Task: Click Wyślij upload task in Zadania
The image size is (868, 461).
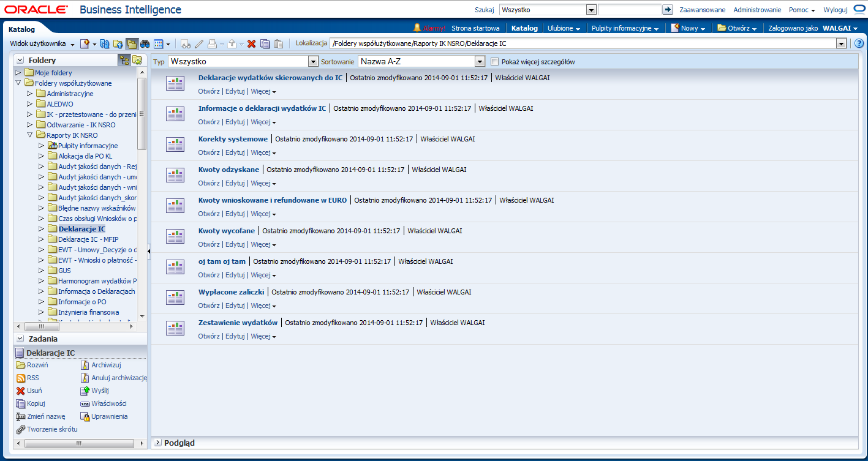Action: [95, 391]
